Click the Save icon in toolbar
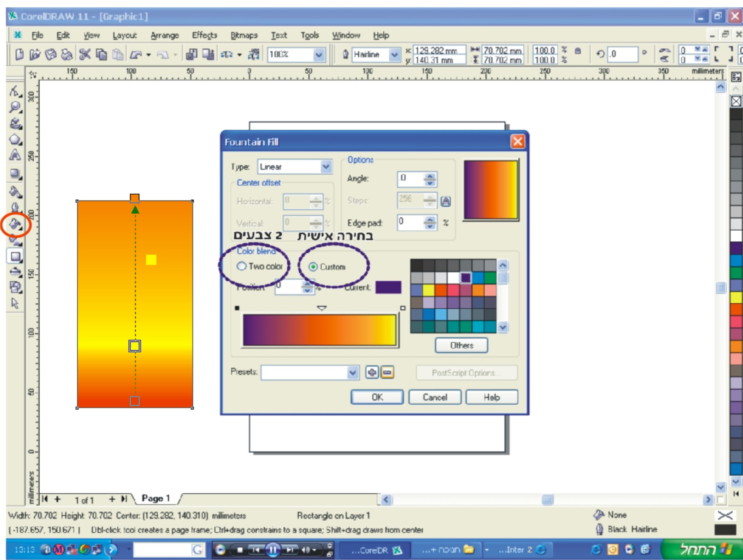 pos(51,55)
